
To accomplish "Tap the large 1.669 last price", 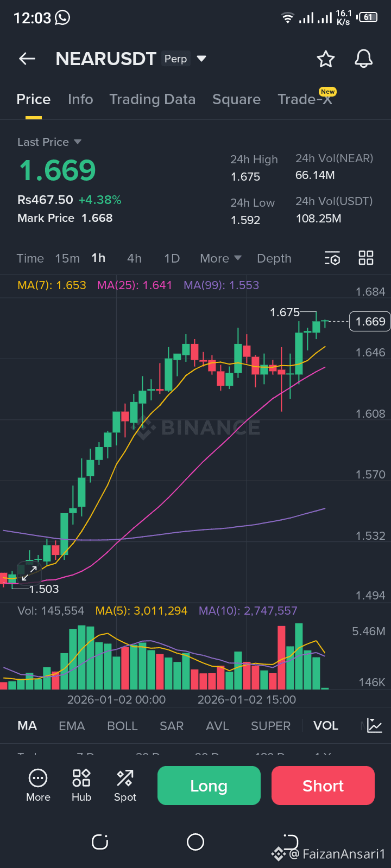I will (x=58, y=170).
